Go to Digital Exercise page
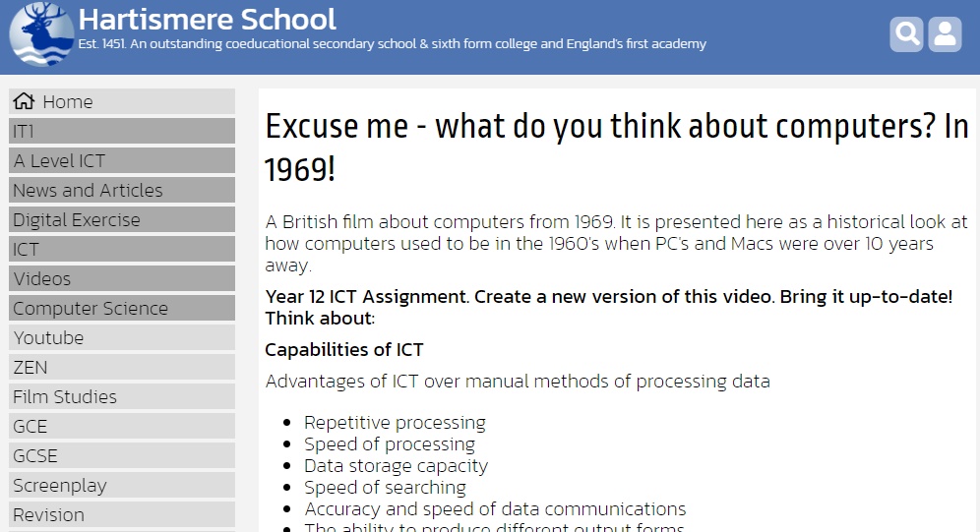980x532 pixels. [122, 220]
